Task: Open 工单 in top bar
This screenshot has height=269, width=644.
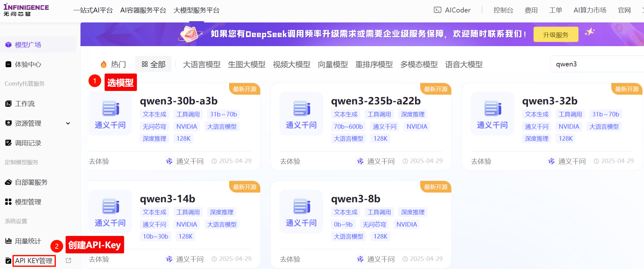Action: tap(555, 10)
